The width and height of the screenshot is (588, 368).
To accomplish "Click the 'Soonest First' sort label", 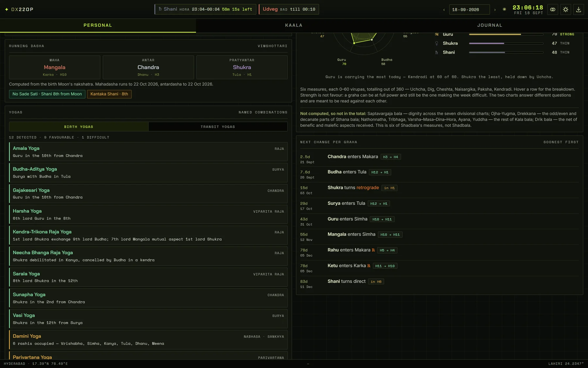I will [561, 142].
